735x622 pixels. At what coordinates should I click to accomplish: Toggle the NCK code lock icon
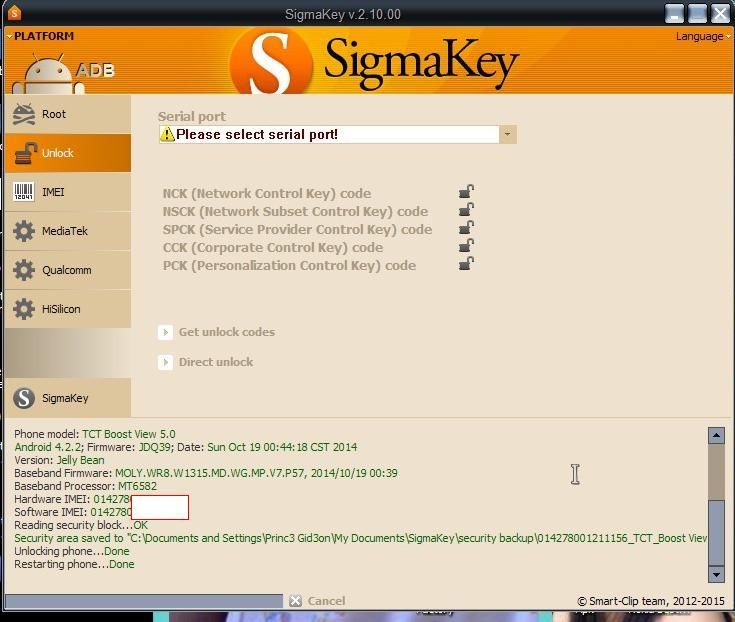(466, 192)
